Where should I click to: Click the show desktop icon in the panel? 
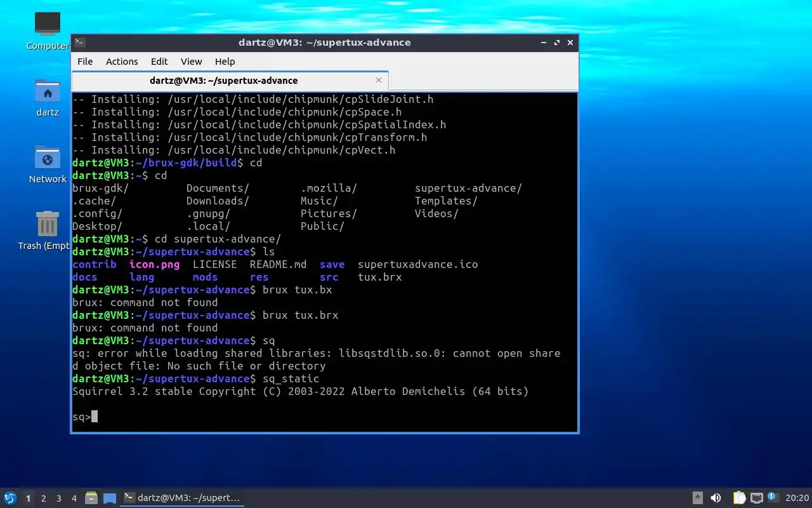(x=110, y=498)
